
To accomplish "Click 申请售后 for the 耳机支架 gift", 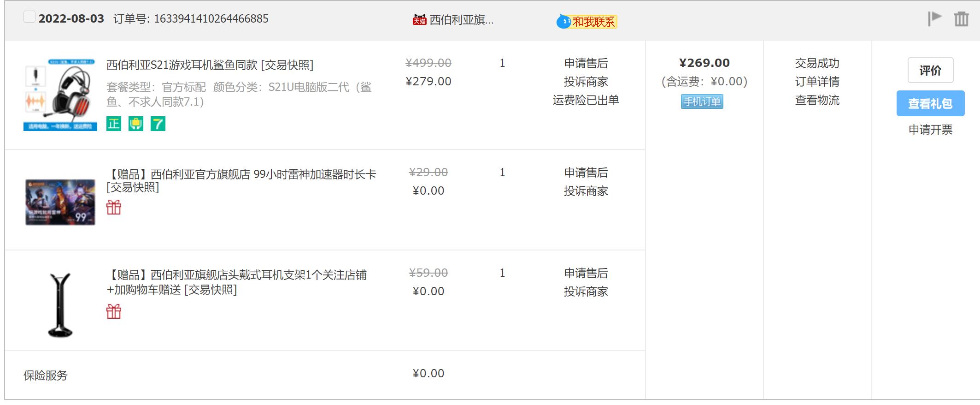I will [586, 273].
